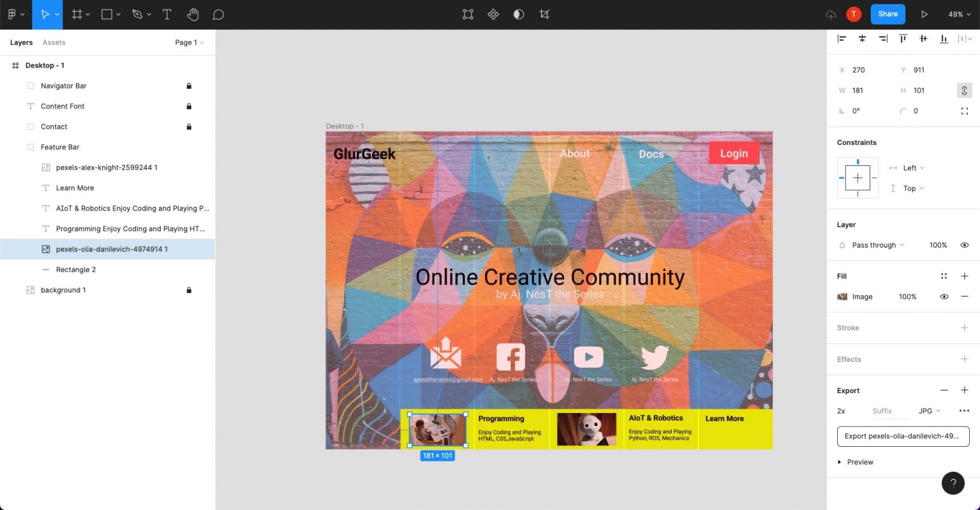The image size is (980, 510).
Task: Click the Align left icon
Action: point(842,39)
